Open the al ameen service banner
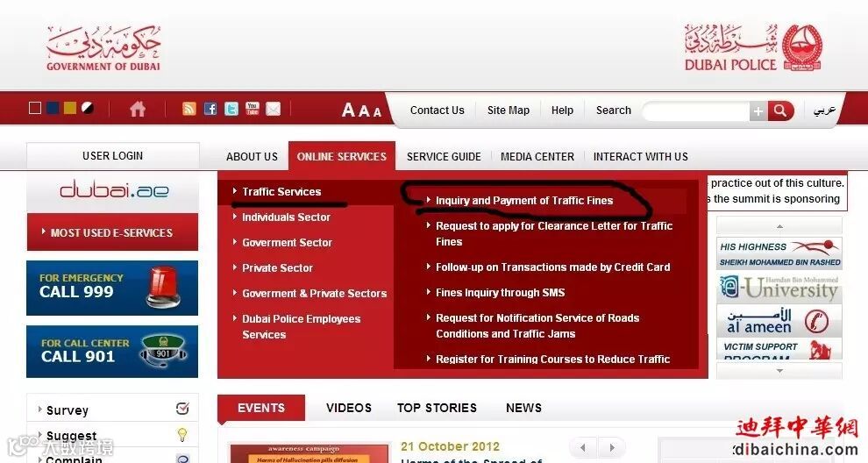 779,321
